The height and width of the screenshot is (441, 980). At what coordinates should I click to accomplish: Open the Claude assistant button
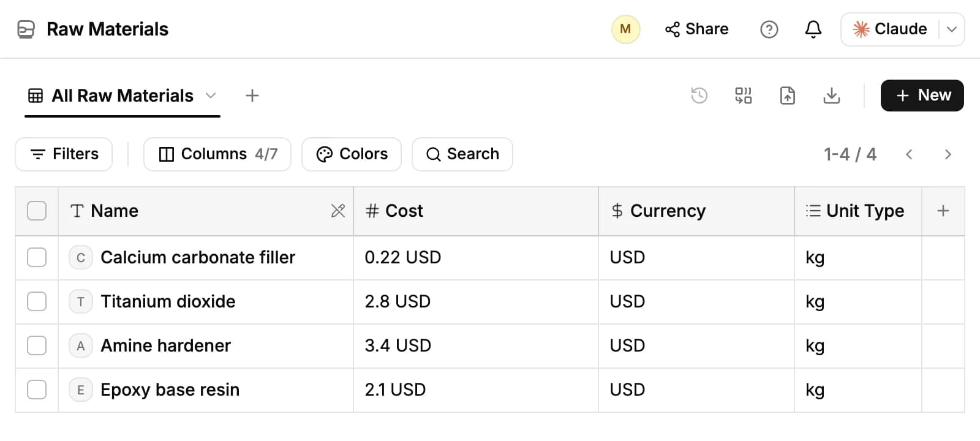point(889,29)
